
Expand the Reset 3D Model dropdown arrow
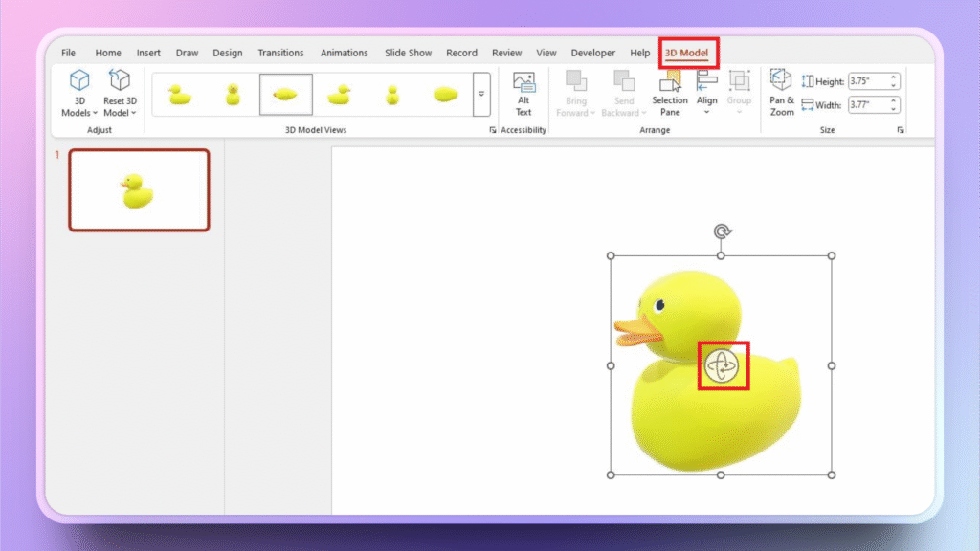tap(134, 114)
